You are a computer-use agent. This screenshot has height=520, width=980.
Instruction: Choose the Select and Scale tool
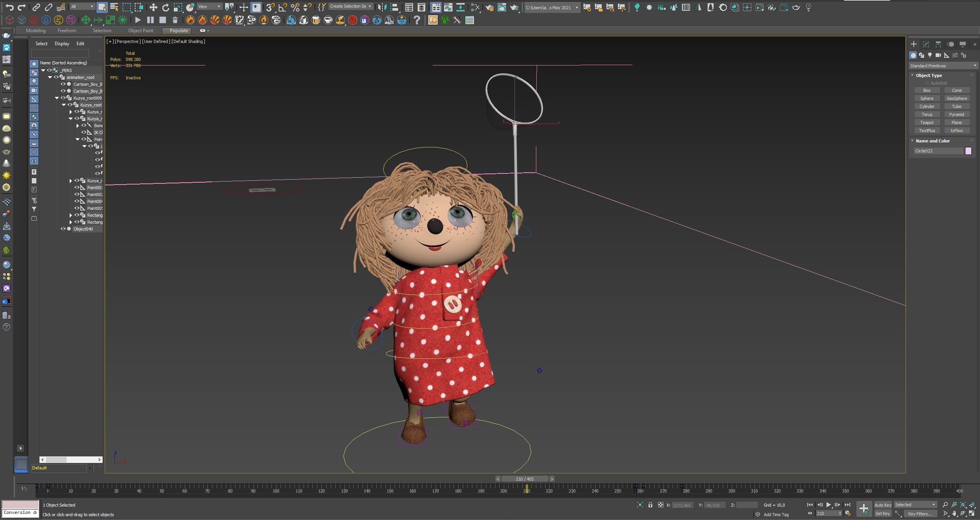click(x=178, y=7)
